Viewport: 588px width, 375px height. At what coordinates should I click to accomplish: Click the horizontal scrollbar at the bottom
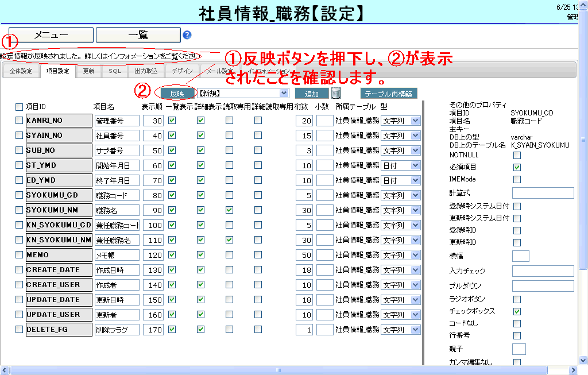click(287, 370)
